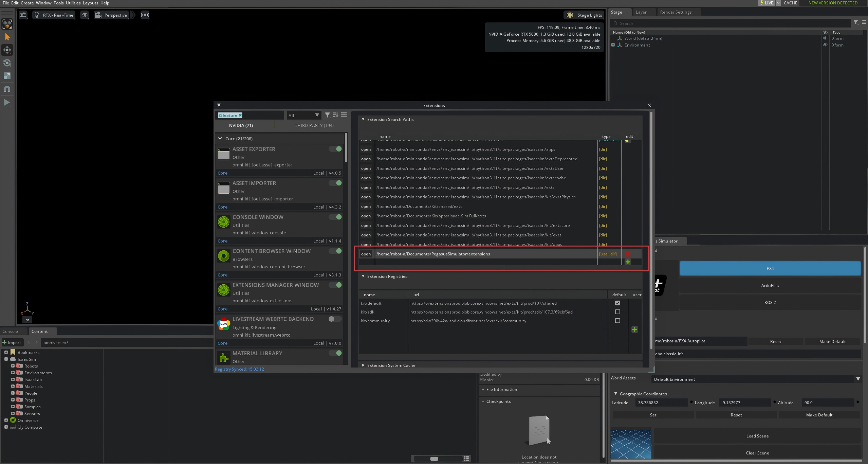This screenshot has height=464, width=868.
Task: Toggle the Content Browser Window extension switch
Action: pyautogui.click(x=335, y=251)
